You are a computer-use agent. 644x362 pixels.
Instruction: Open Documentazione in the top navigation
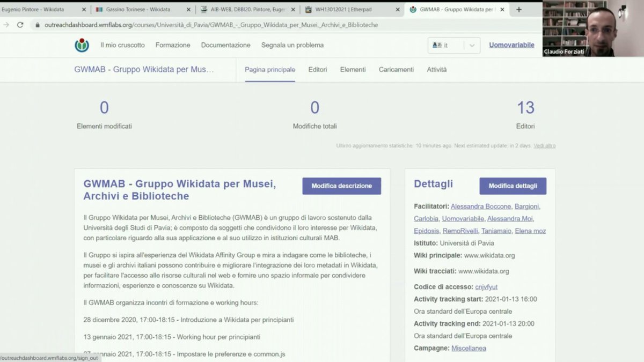click(x=225, y=45)
